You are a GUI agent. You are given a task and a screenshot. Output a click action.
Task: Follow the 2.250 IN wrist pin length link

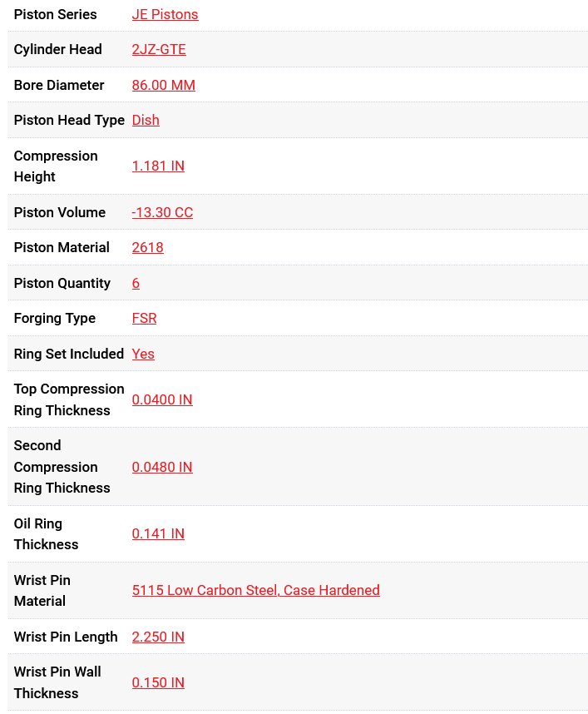[x=158, y=637]
